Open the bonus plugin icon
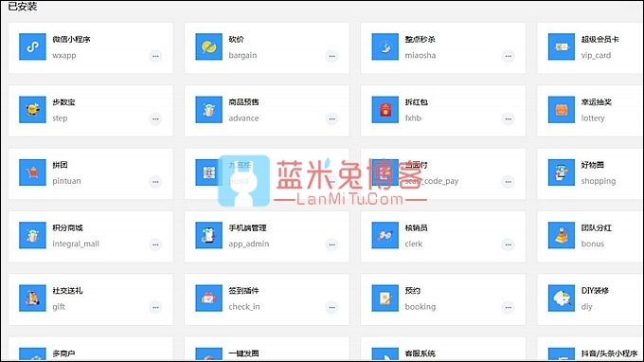Viewport: 644px width, 362px height. (x=562, y=235)
